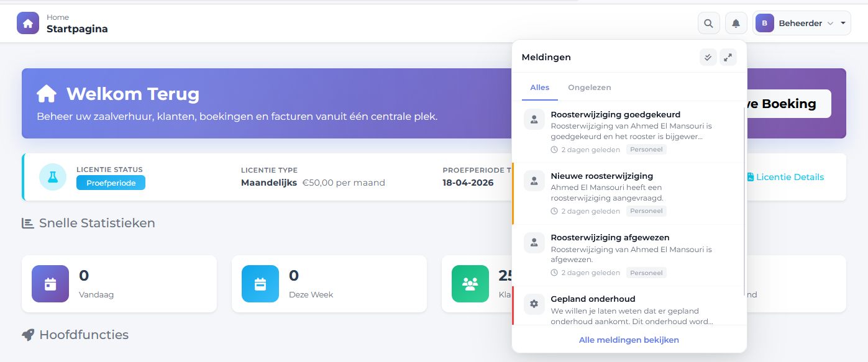868x362 pixels.
Task: Open search using the magnifier icon
Action: (x=708, y=22)
